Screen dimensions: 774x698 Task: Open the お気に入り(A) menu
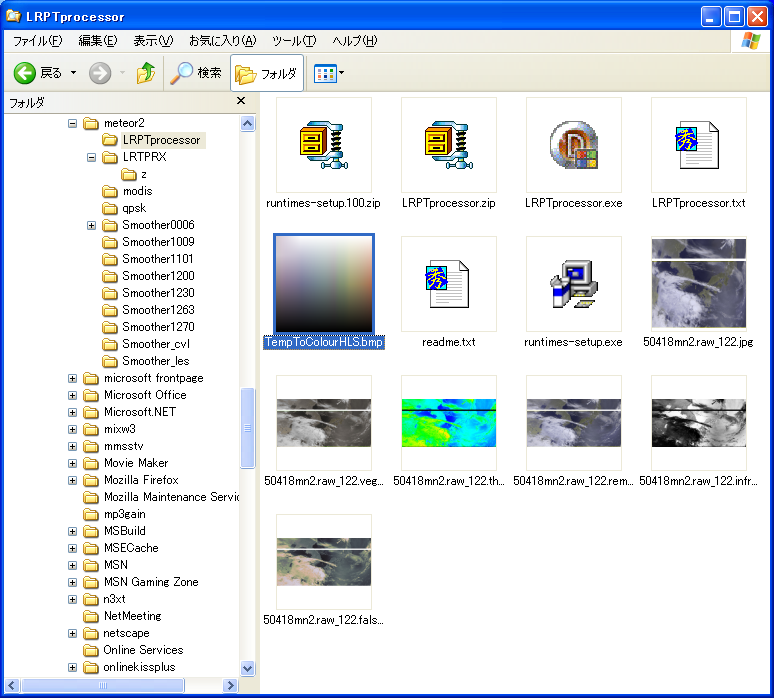click(223, 41)
